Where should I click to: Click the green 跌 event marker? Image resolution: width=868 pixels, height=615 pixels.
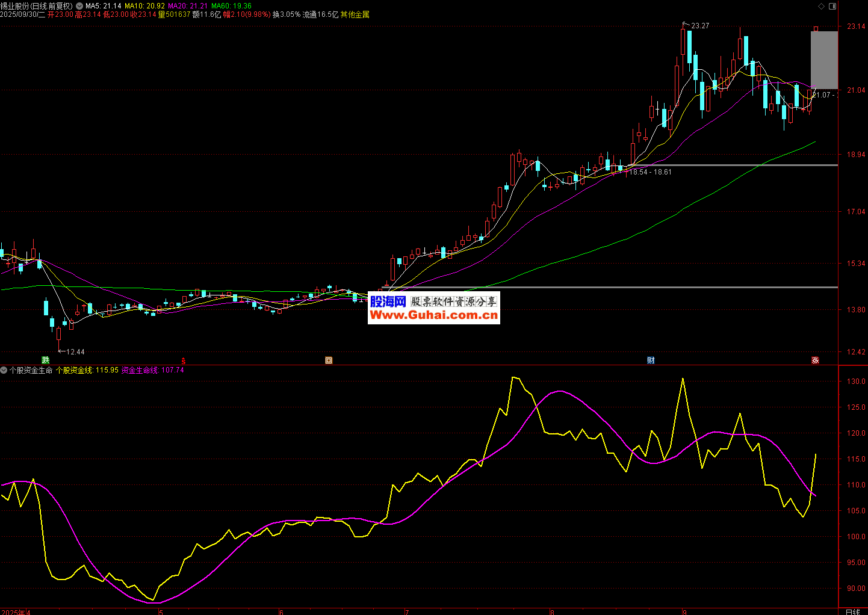click(x=46, y=360)
